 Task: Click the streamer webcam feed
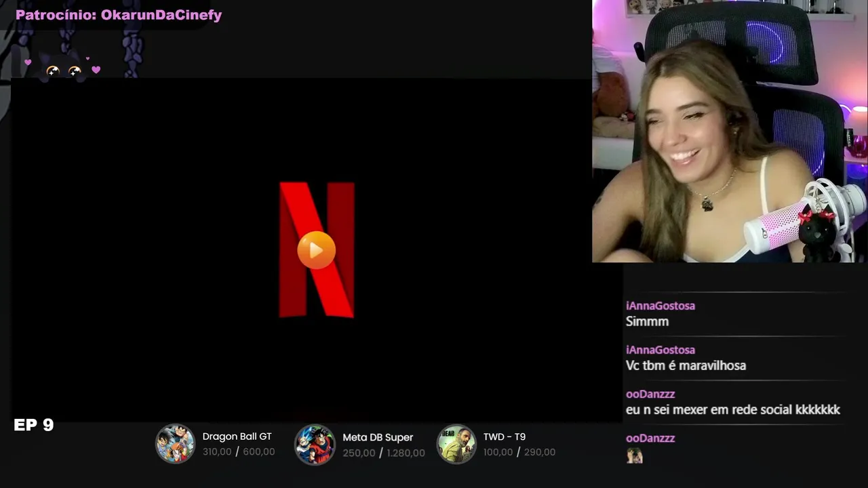pyautogui.click(x=730, y=131)
